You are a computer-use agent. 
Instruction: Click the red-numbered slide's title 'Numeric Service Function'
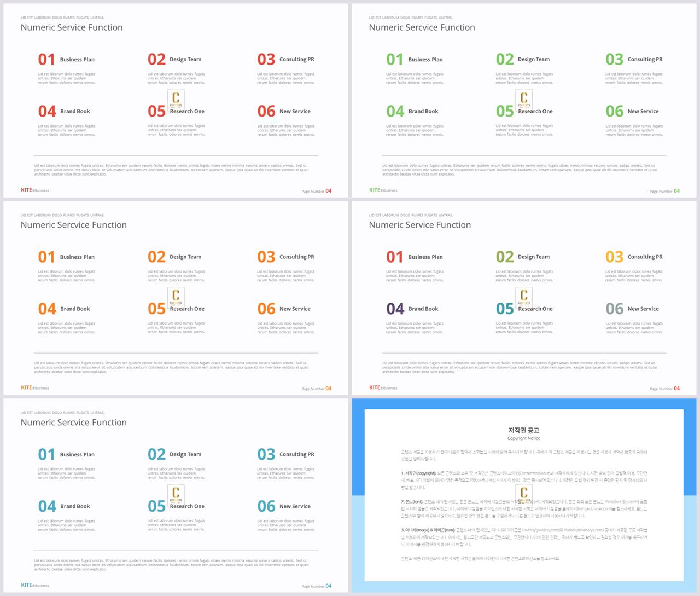tap(72, 27)
